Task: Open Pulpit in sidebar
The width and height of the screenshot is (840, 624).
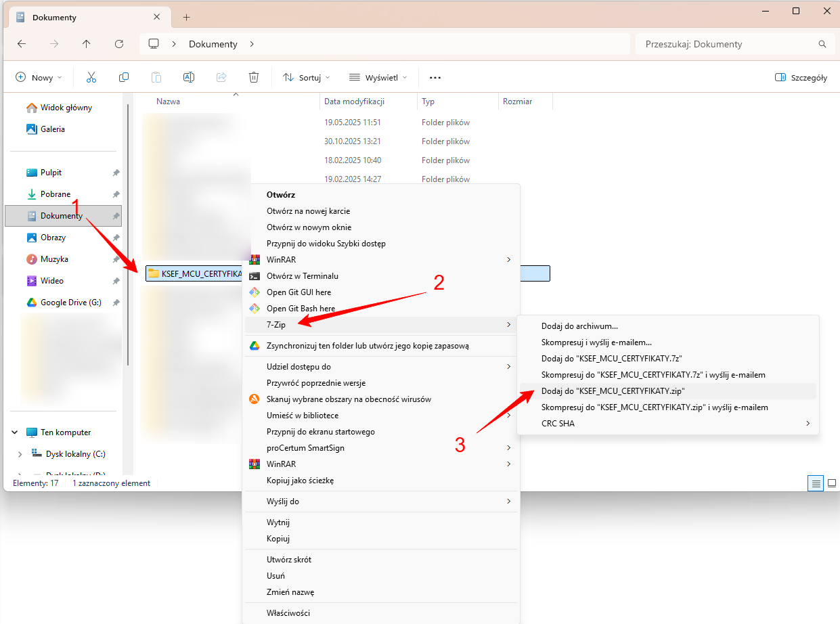Action: coord(51,173)
